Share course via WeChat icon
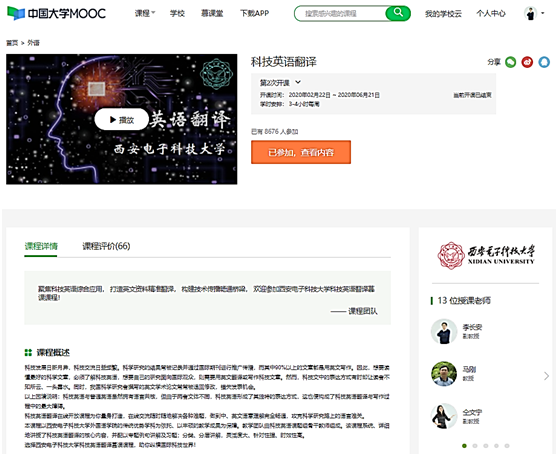The width and height of the screenshot is (558, 456). point(511,62)
